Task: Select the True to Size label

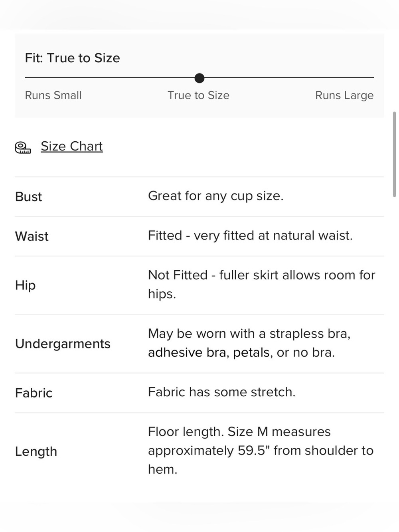Action: 198,95
